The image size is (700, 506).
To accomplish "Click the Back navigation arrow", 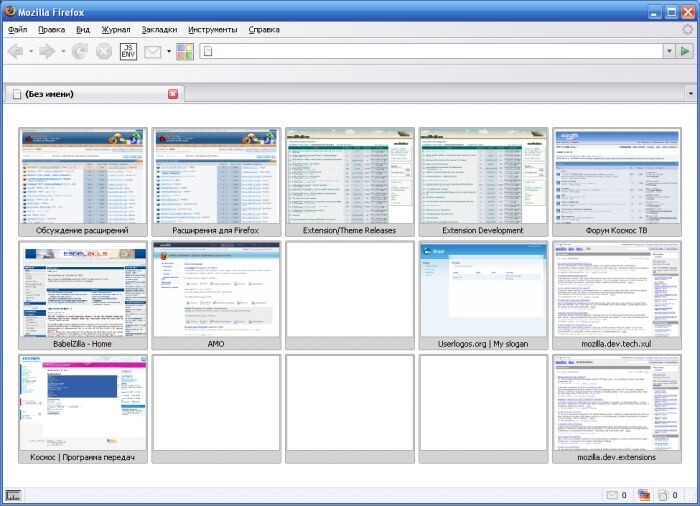I will [16, 51].
